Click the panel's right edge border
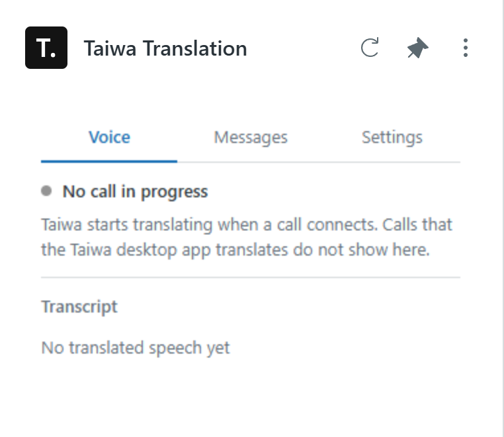504x437 pixels. coord(503,218)
